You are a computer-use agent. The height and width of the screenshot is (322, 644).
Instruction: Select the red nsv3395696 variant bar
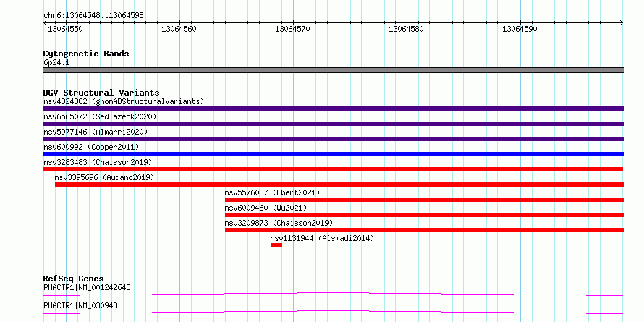point(339,185)
